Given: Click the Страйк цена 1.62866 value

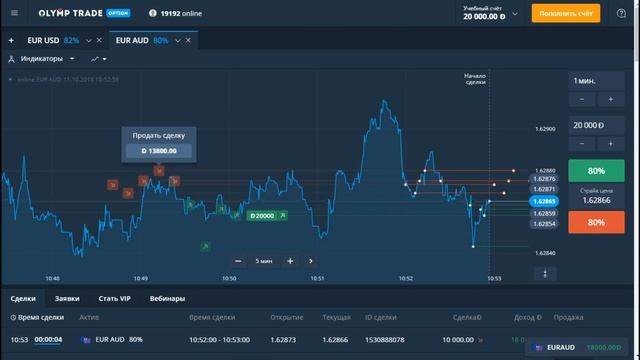Looking at the screenshot, I should point(596,200).
